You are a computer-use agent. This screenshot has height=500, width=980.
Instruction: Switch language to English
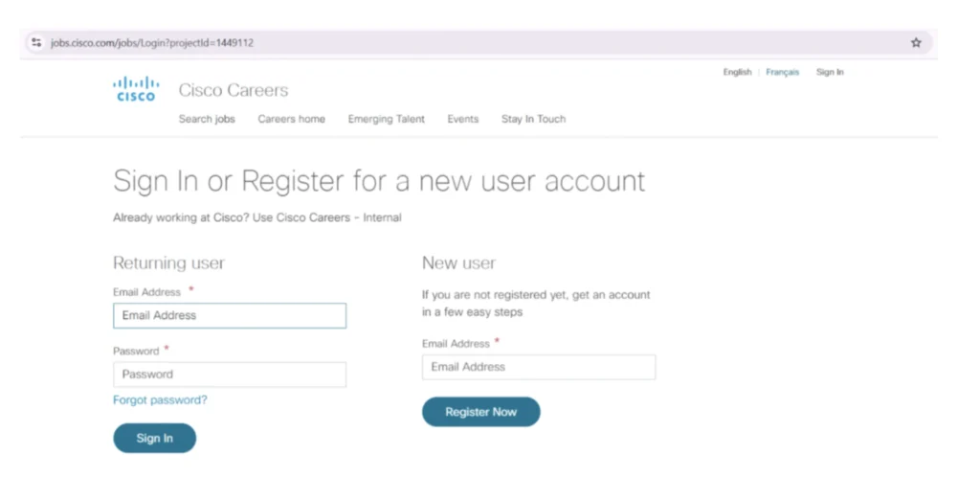pos(737,73)
